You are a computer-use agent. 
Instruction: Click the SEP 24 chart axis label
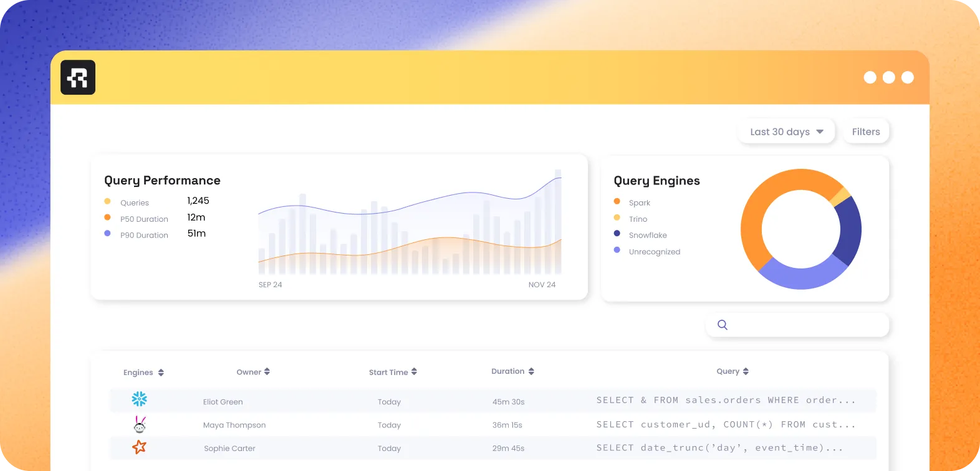tap(271, 285)
